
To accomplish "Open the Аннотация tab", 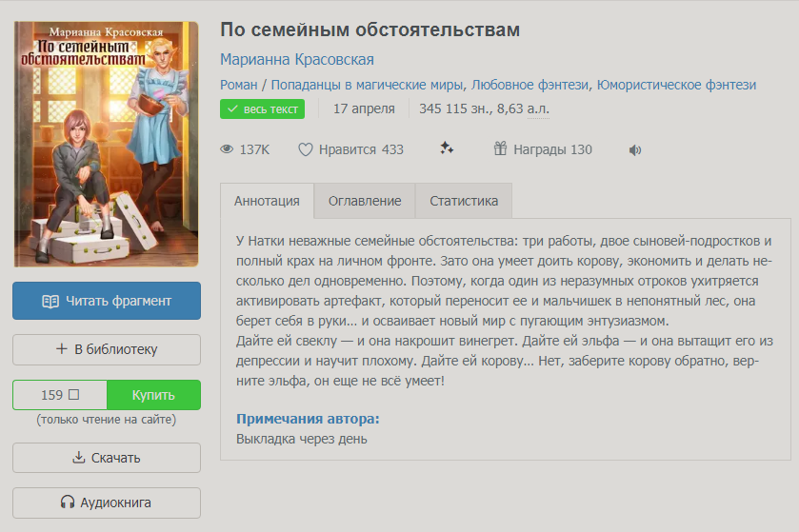I will [x=267, y=201].
